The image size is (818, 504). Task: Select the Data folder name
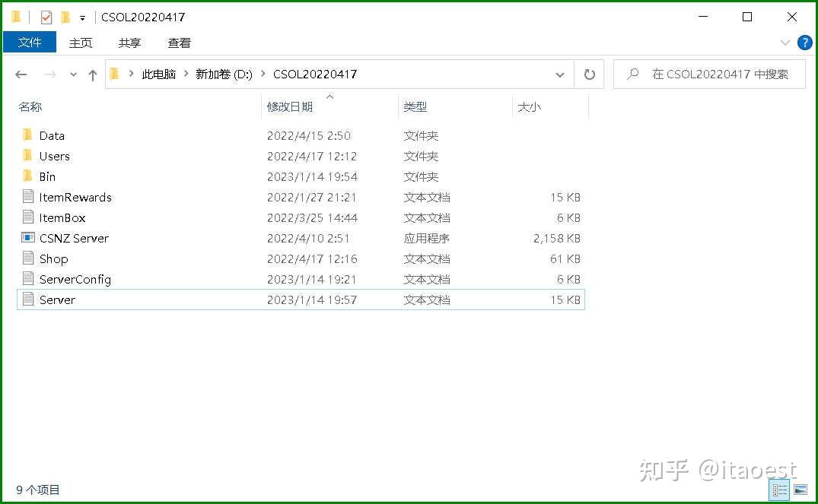click(52, 135)
